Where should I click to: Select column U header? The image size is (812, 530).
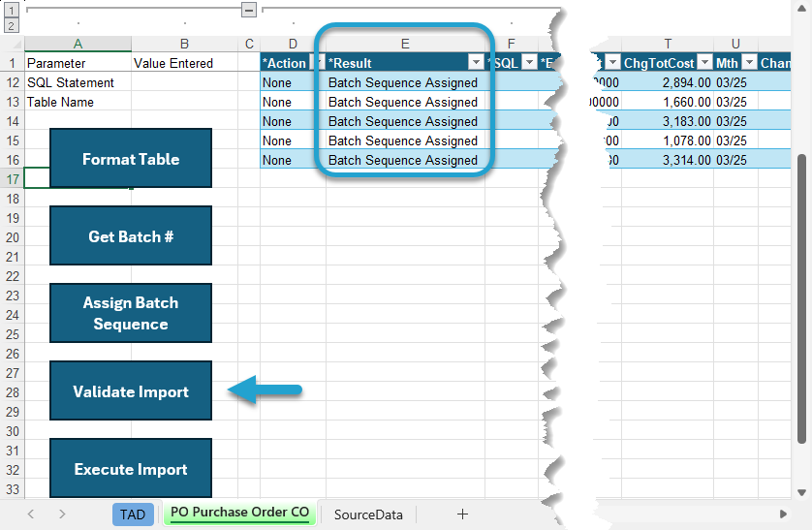[735, 44]
